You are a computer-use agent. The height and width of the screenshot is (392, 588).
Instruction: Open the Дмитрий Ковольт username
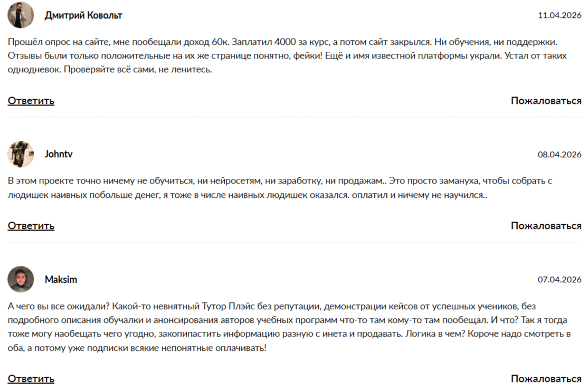click(x=83, y=15)
